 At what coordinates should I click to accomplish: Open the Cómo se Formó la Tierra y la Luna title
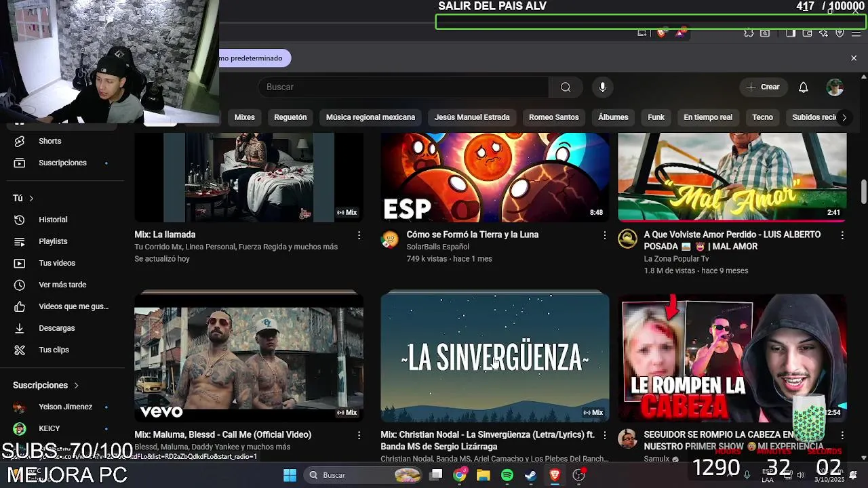coord(472,235)
